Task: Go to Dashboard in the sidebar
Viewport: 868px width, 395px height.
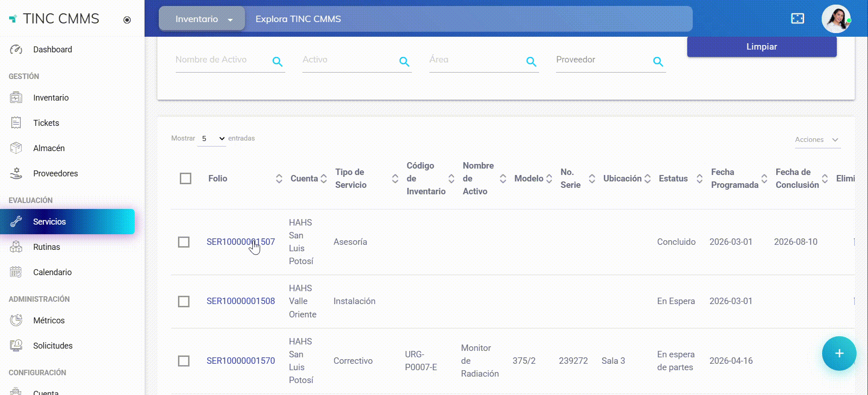Action: pos(52,50)
